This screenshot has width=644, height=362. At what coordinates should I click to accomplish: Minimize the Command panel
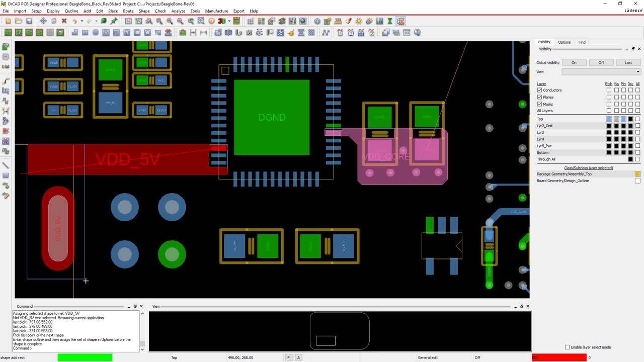click(x=129, y=306)
